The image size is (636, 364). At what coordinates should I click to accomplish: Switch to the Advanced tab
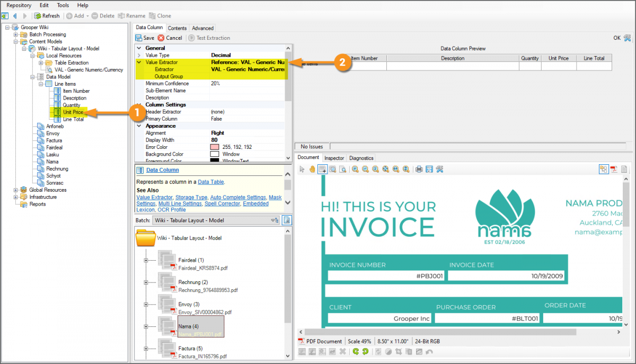click(x=202, y=28)
